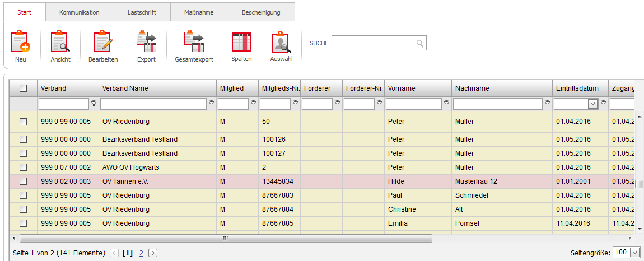Create a new record with Neu
The height and width of the screenshot is (261, 644).
tap(21, 41)
